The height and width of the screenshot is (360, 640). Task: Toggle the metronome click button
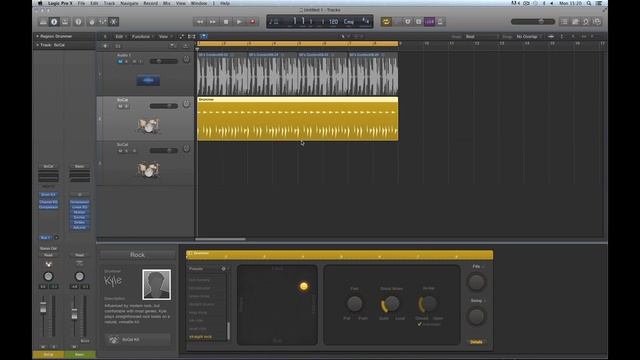click(x=440, y=22)
